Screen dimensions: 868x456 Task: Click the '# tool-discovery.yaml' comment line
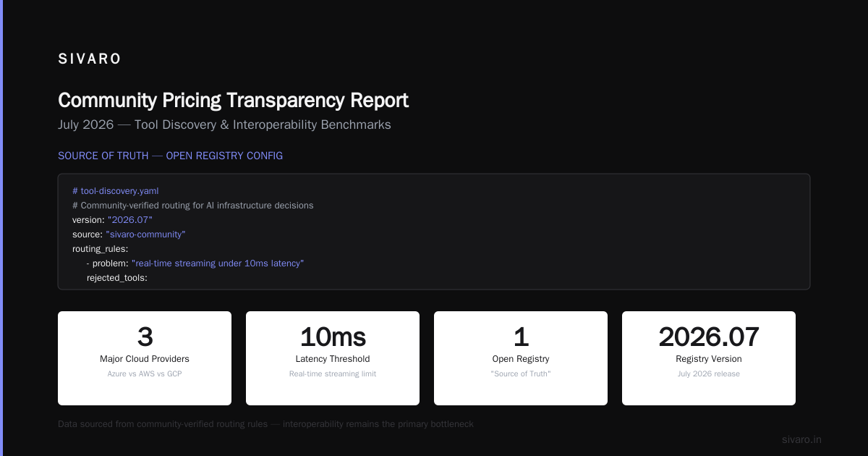click(115, 191)
